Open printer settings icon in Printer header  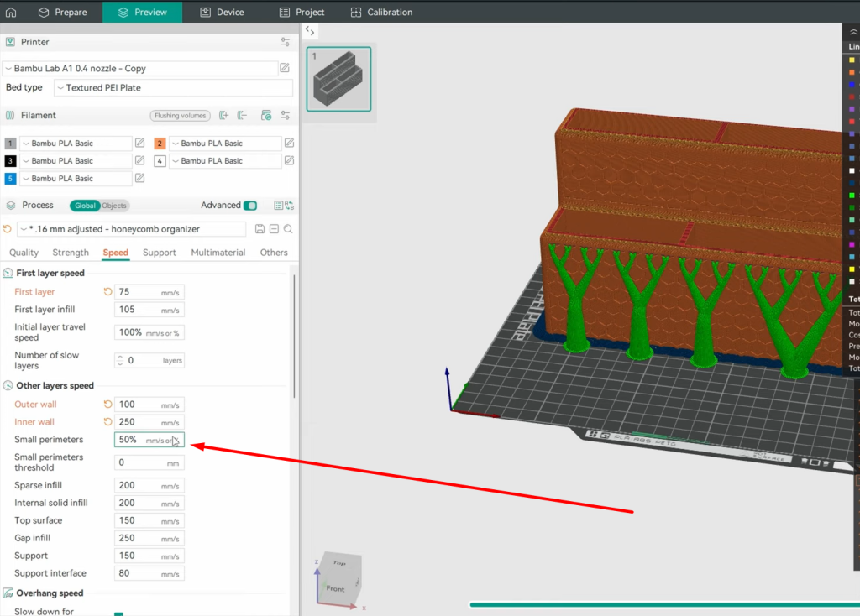click(286, 42)
